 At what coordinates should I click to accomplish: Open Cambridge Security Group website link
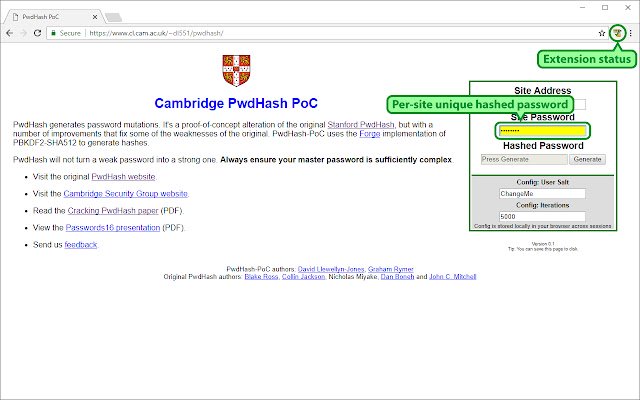pos(126,193)
